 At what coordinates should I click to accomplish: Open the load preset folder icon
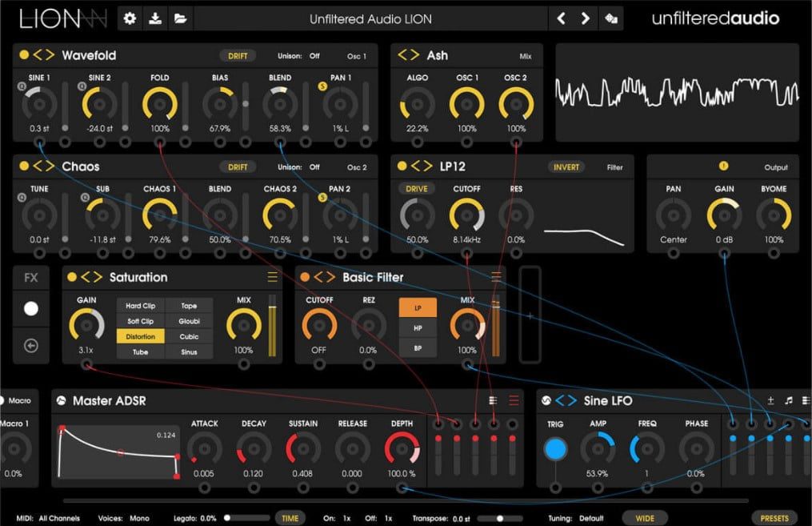pos(180,18)
